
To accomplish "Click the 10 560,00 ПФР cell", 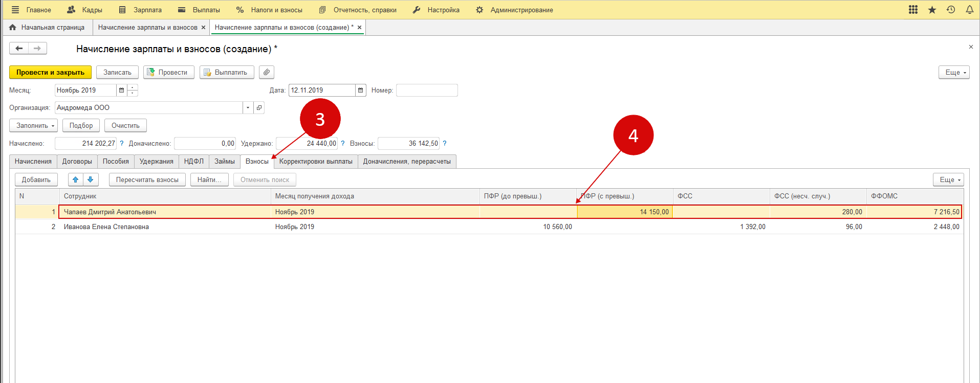I will pyautogui.click(x=528, y=227).
